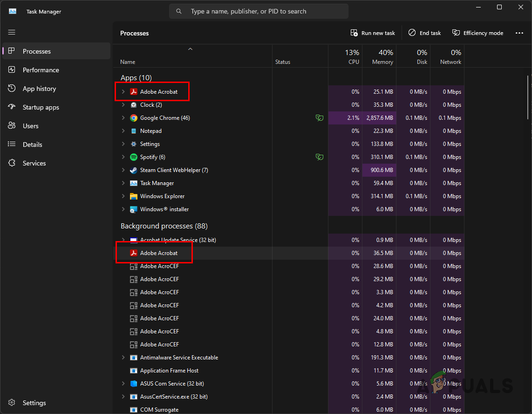Click the Steam Client WebHelper icon
Viewport: 532px width, 414px height.
(134, 170)
